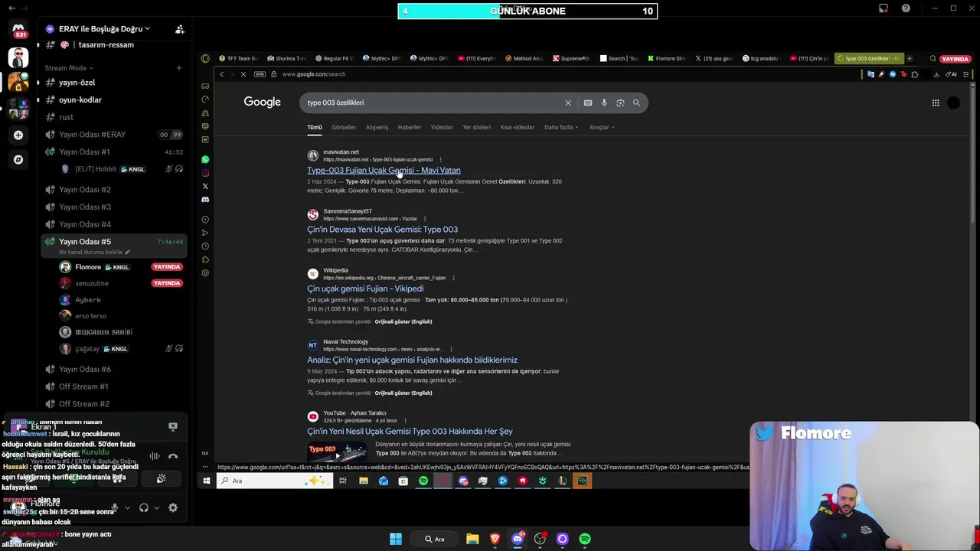980x551 pixels.
Task: Open Spotify from the bottom taskbar
Action: pos(585,539)
